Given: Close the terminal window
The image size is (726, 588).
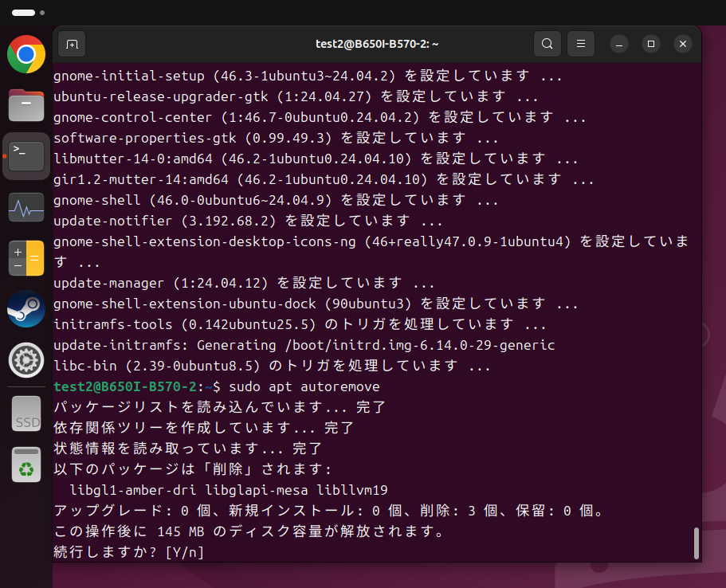Looking at the screenshot, I should click(x=683, y=44).
